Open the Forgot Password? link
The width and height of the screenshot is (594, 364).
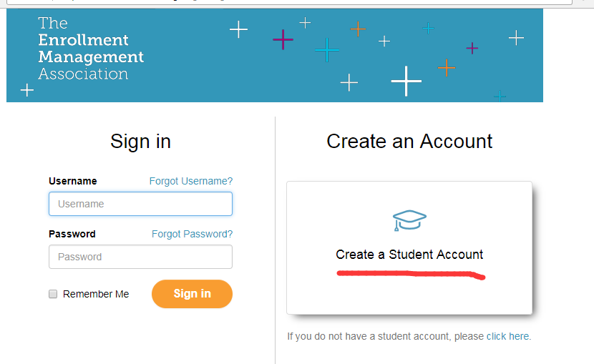192,235
